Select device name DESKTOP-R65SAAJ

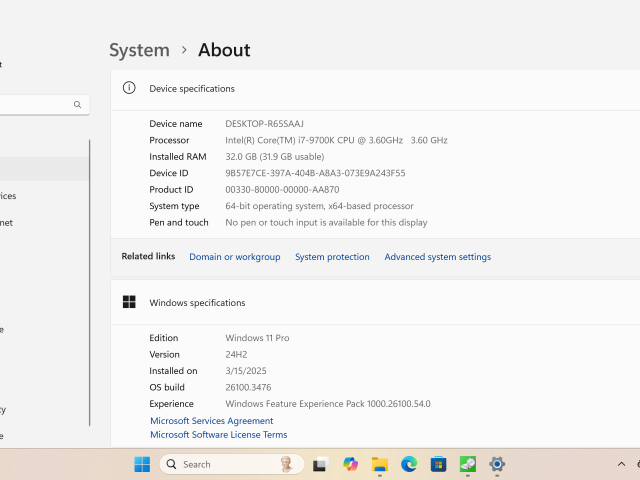264,124
